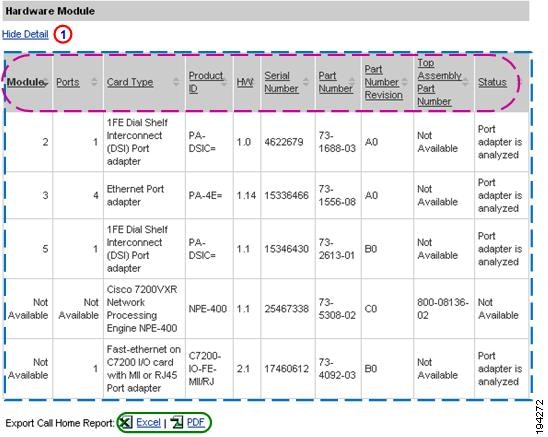
Task: Sort by the Status column header
Action: click(x=492, y=82)
